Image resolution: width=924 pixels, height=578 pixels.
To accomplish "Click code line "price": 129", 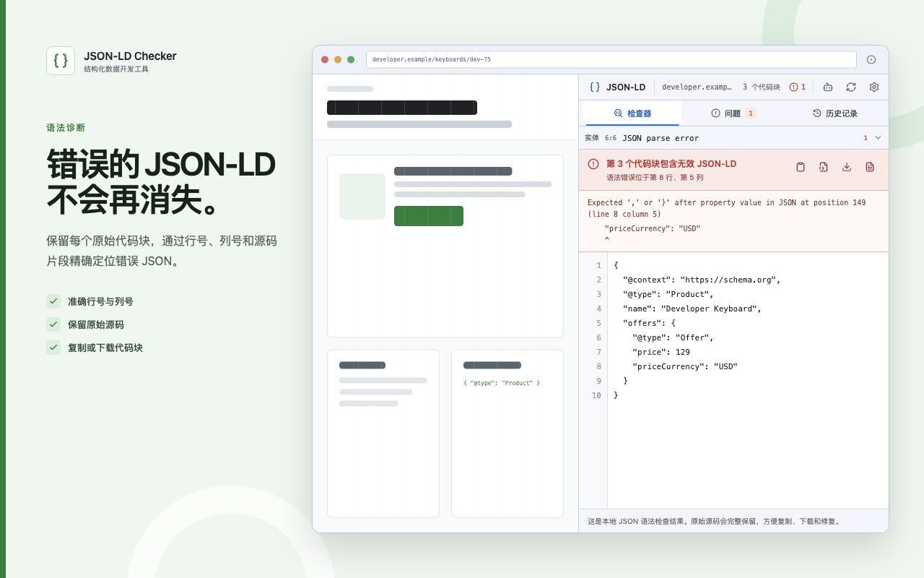I will click(661, 352).
